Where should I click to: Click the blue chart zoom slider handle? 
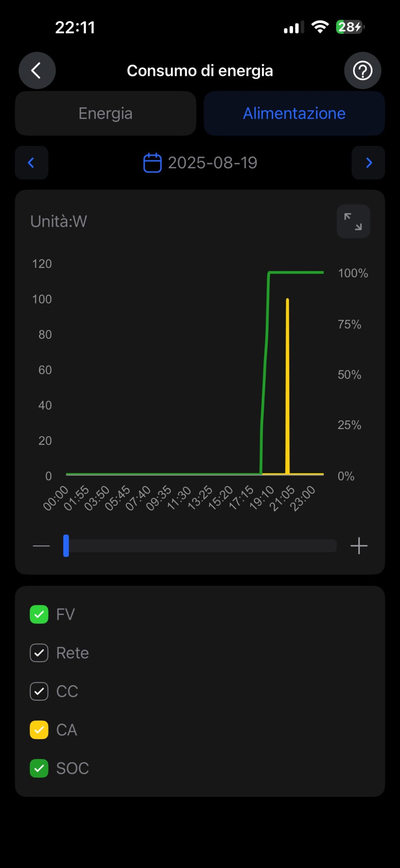[66, 546]
